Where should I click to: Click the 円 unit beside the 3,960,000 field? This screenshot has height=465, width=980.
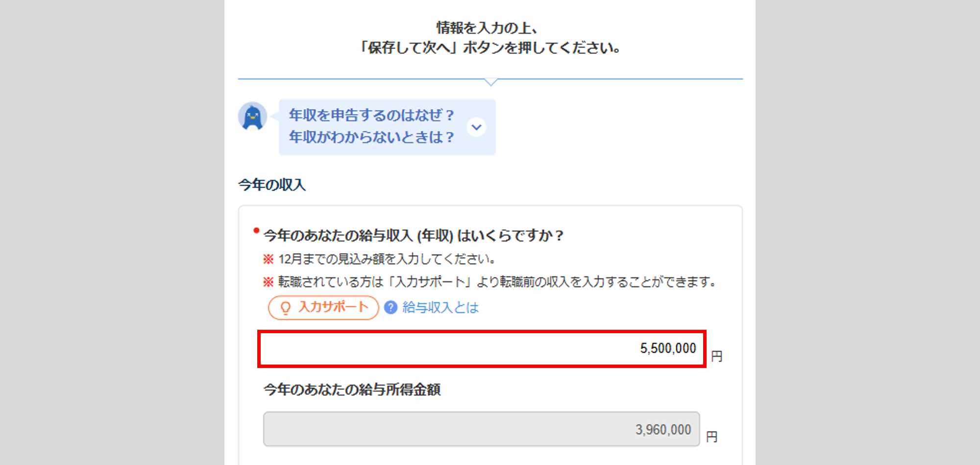point(711,437)
